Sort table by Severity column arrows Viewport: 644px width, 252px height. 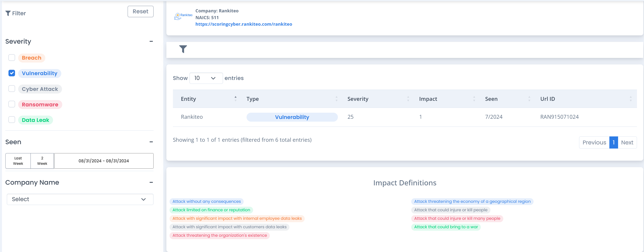(x=408, y=99)
